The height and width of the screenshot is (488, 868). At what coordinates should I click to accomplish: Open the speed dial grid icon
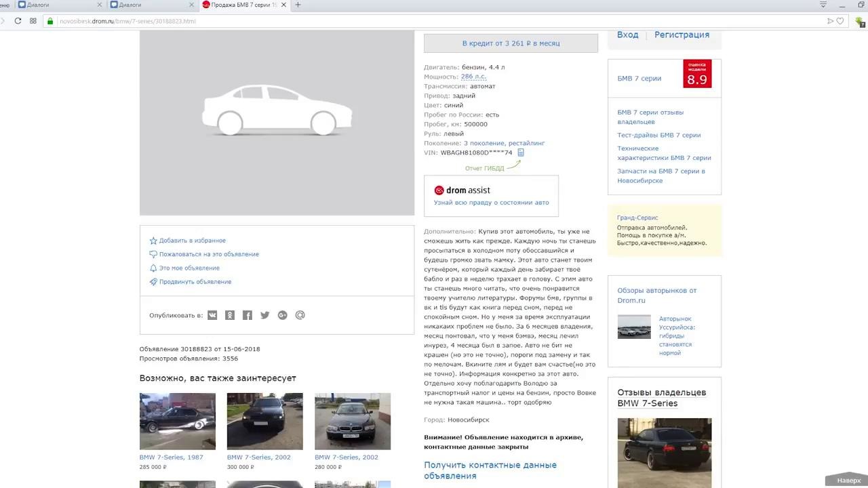33,21
